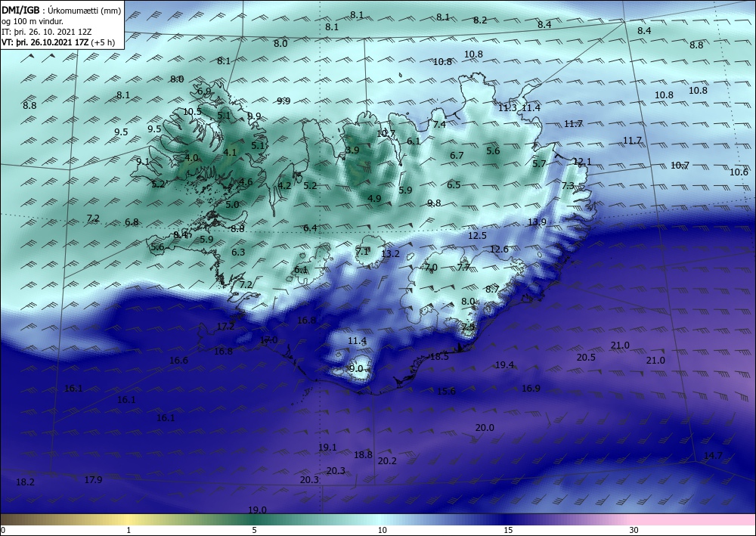This screenshot has width=756, height=536.
Task: Select the 'VT: þri. 26.10.2021 17Z (+5 h)' line
Action: pyautogui.click(x=58, y=42)
